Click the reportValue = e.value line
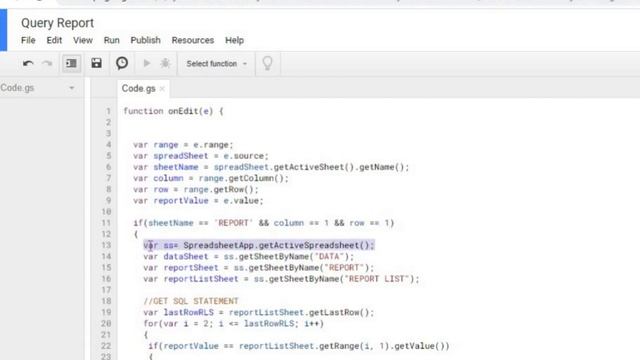 tap(198, 201)
